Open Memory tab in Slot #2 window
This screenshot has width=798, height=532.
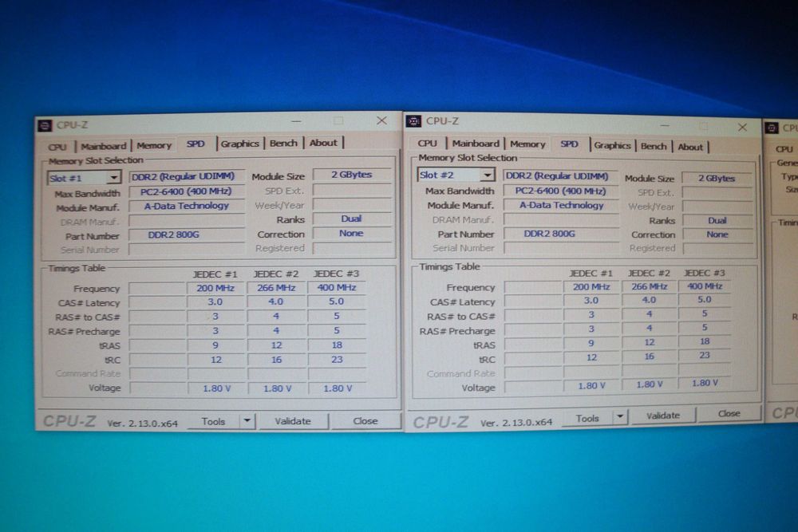click(527, 144)
